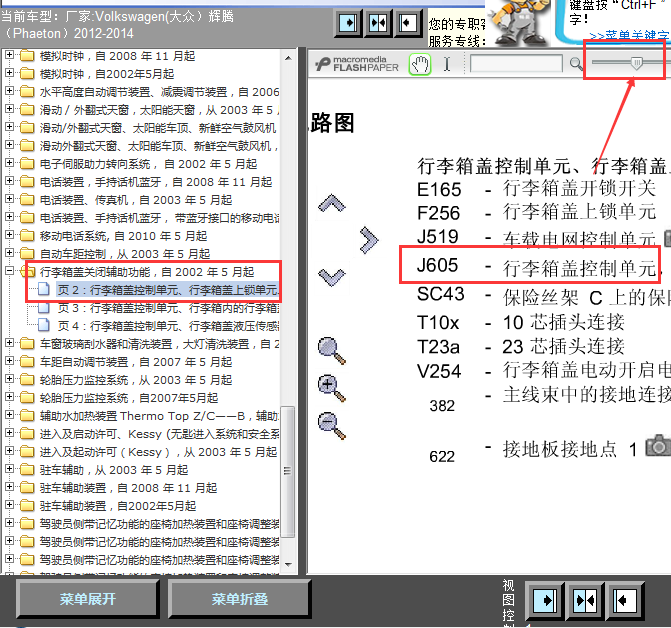The width and height of the screenshot is (671, 628).
Task: Select folder 滑动 / 外翻式天窗，太阳能天窗
Action: point(159,110)
